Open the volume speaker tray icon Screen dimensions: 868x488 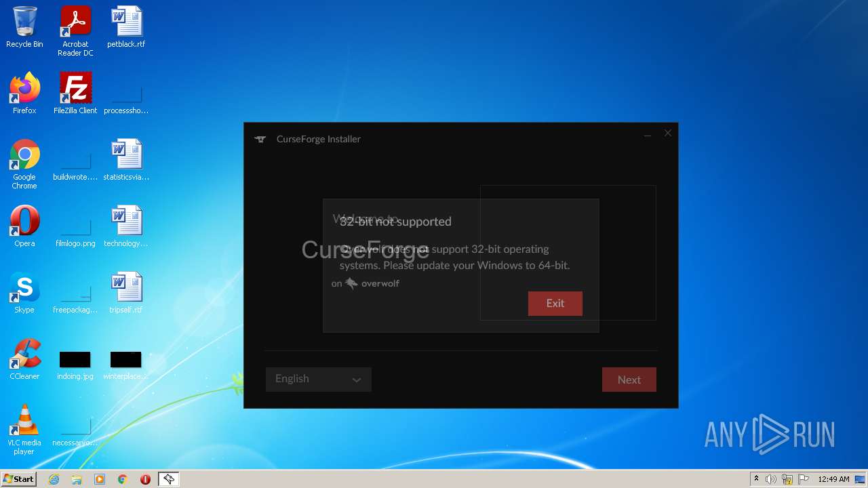click(771, 479)
